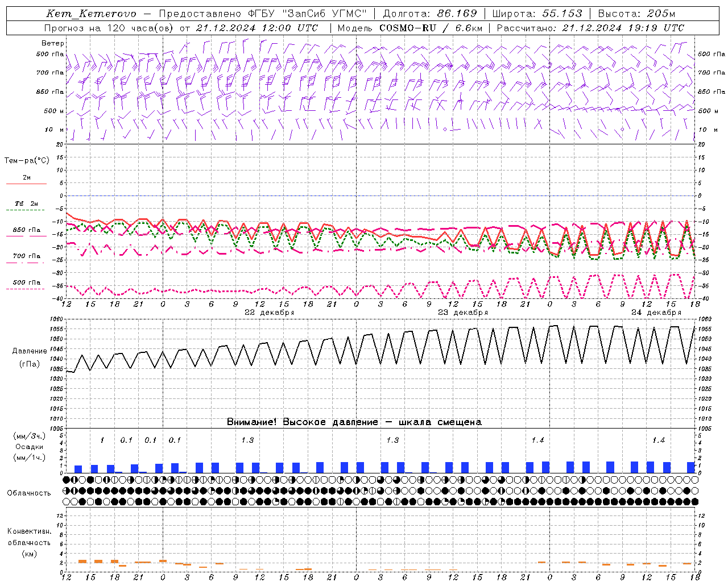Select the "Предоставлено ФГБУ ЗапСиб УГМС" text

[x=263, y=14]
